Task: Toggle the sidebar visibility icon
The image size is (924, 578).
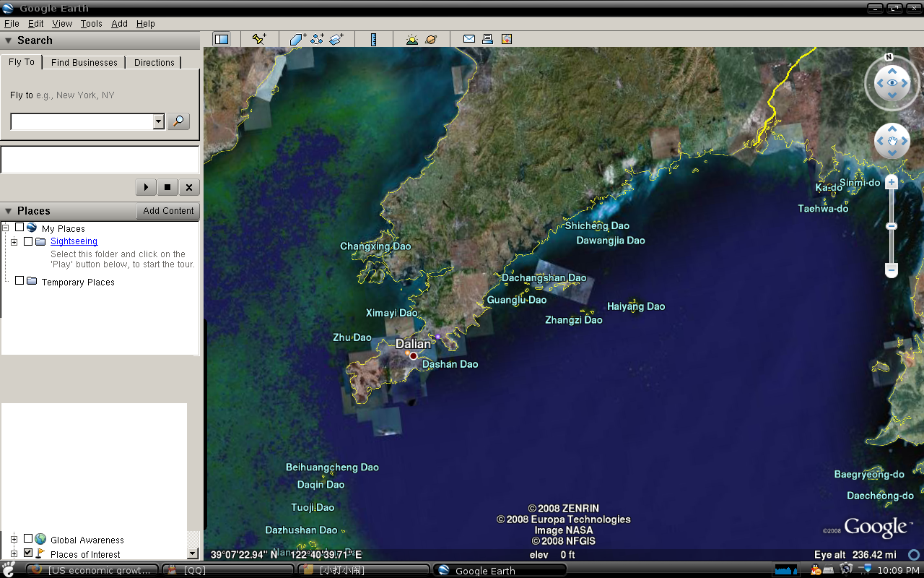Action: tap(222, 39)
